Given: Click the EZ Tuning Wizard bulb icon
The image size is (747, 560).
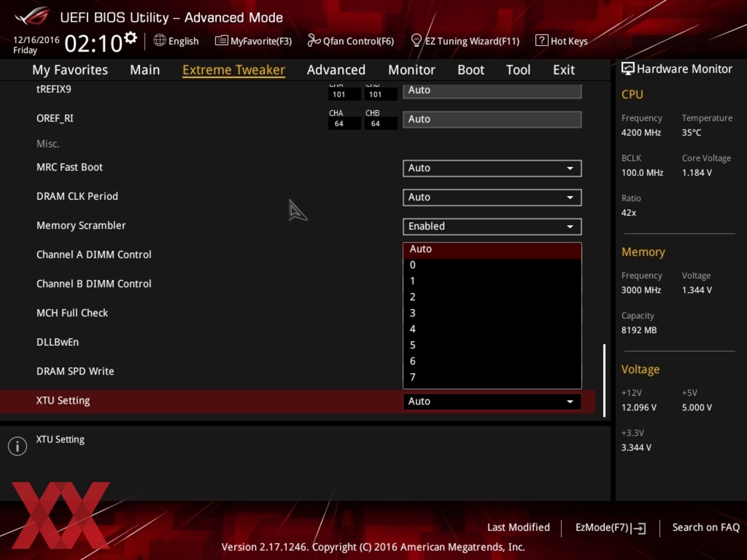Looking at the screenshot, I should click(x=416, y=40).
